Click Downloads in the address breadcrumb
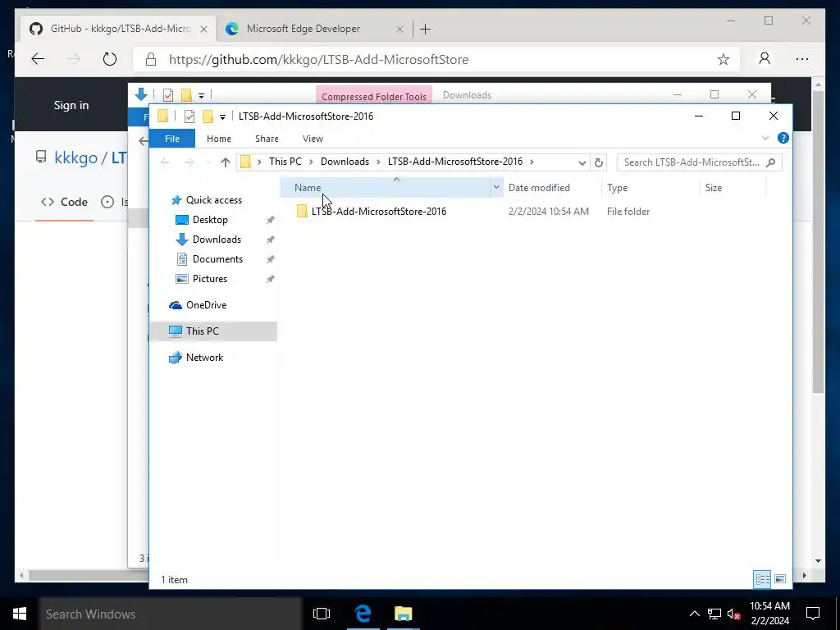840x630 pixels. (345, 162)
